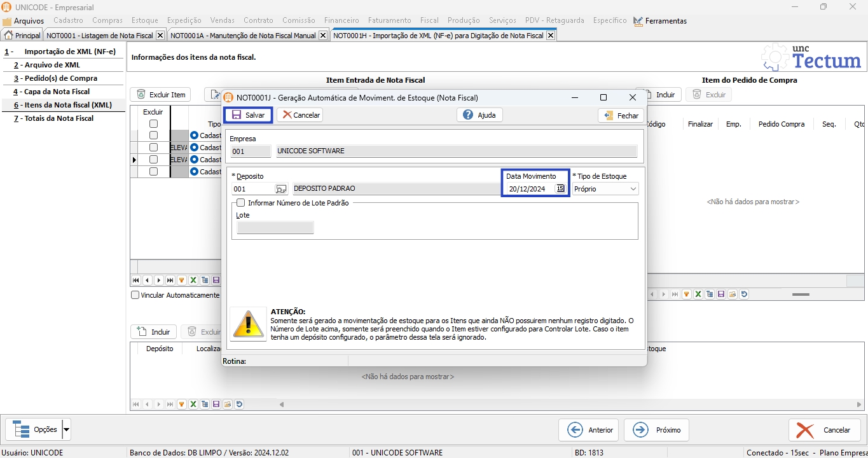Close the Listagem de Nota Fiscal tab
Image resolution: width=868 pixels, height=458 pixels.
click(x=160, y=36)
